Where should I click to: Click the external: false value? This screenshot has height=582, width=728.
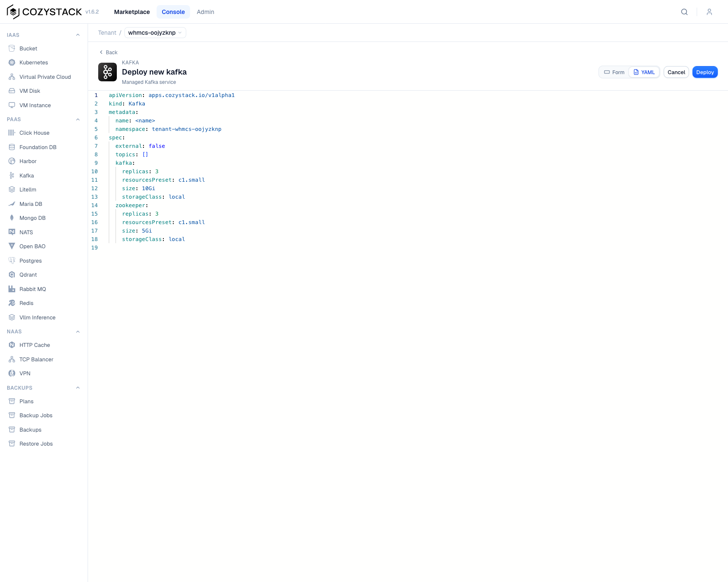tap(157, 146)
